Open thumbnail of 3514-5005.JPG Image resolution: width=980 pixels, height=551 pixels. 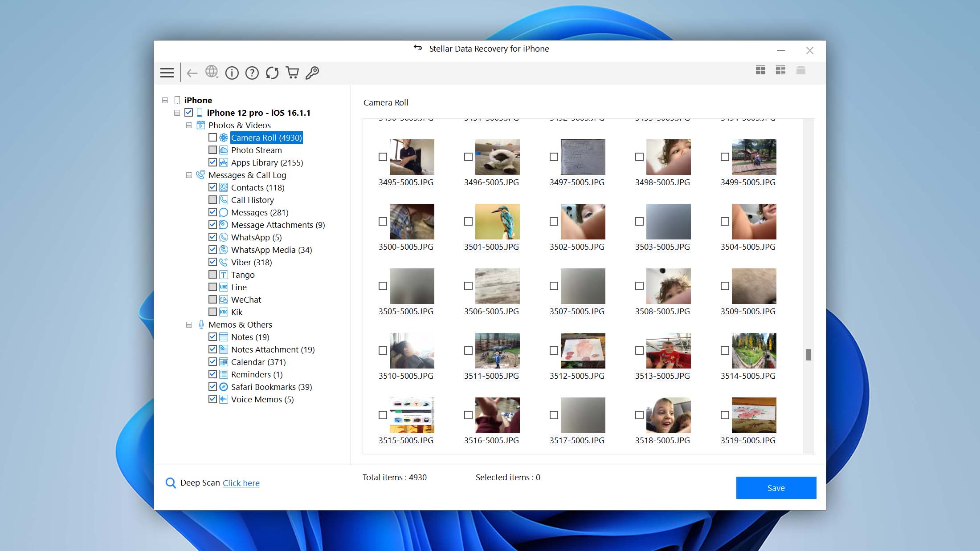point(754,351)
